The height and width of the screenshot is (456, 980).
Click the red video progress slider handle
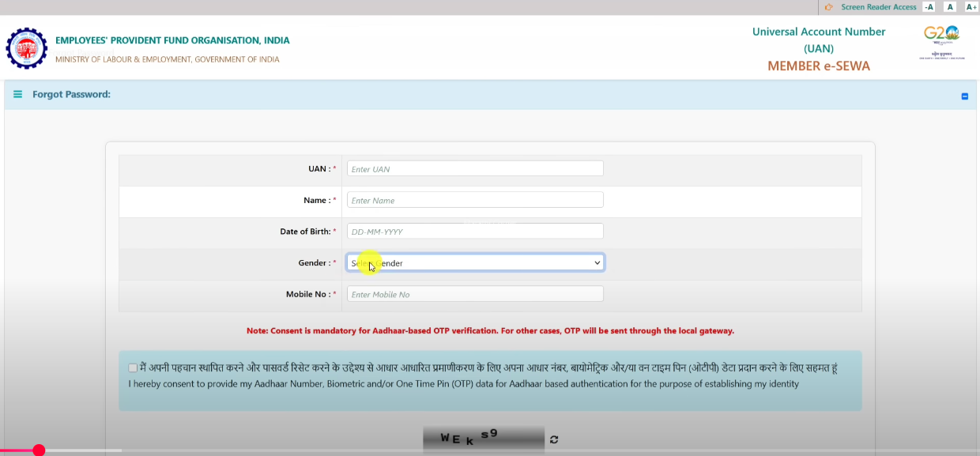click(39, 450)
